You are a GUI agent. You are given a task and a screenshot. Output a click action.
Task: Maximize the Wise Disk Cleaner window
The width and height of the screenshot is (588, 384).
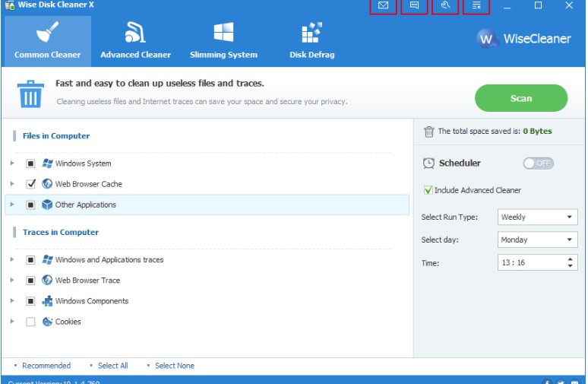[x=538, y=5]
